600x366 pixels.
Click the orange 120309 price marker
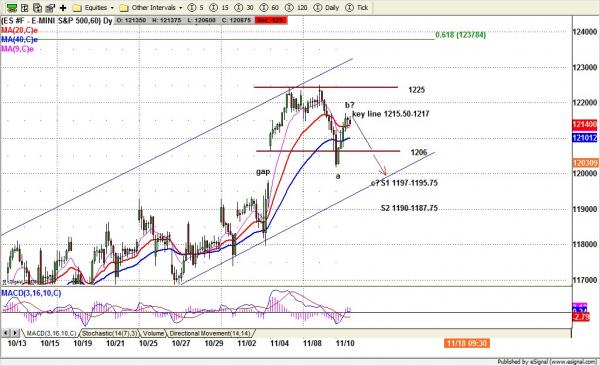pyautogui.click(x=585, y=163)
